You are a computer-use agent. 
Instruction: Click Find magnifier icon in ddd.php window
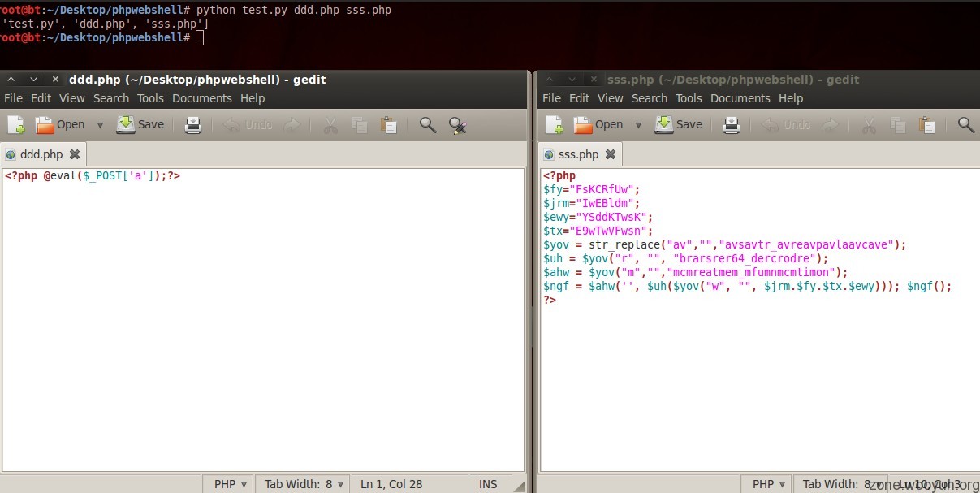click(x=428, y=124)
